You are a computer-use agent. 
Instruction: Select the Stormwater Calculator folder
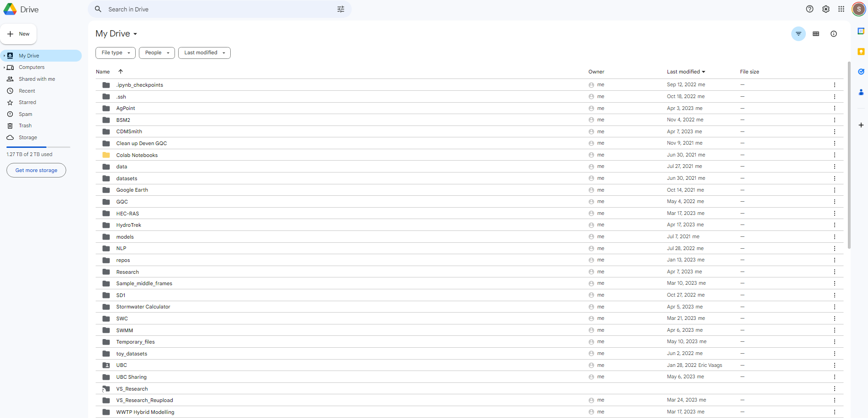469,307
